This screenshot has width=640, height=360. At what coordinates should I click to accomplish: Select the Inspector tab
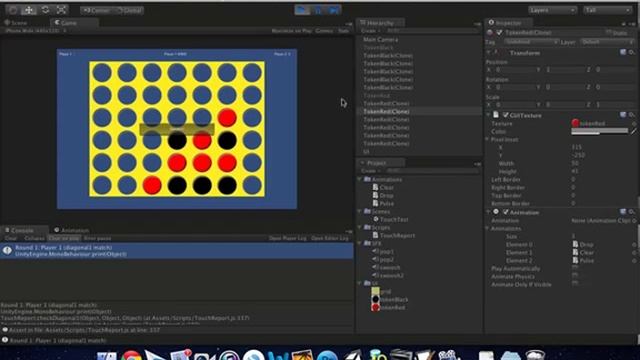[508, 23]
